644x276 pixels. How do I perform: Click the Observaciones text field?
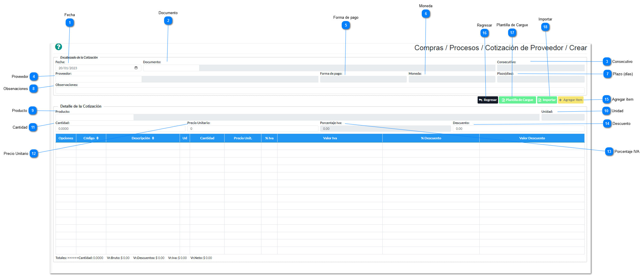pos(320,91)
